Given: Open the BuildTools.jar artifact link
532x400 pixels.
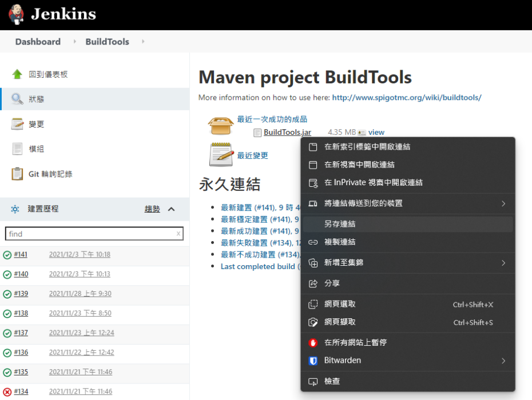Looking at the screenshot, I should tap(287, 132).
